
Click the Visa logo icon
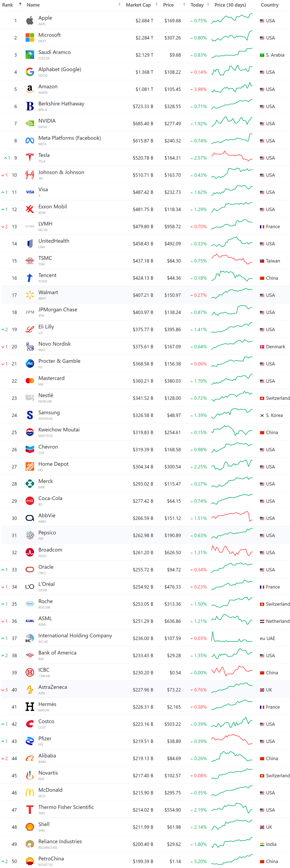tap(30, 192)
